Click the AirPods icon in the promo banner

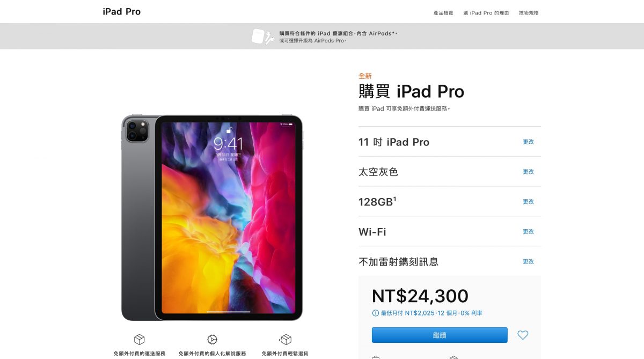(263, 36)
